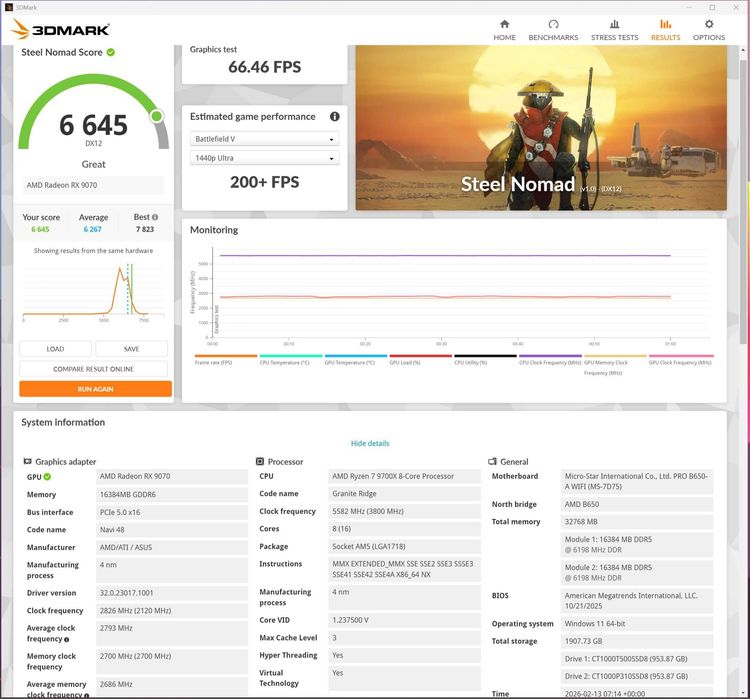750x699 pixels.
Task: Click info icon next to Average clock frequency
Action: [66, 640]
